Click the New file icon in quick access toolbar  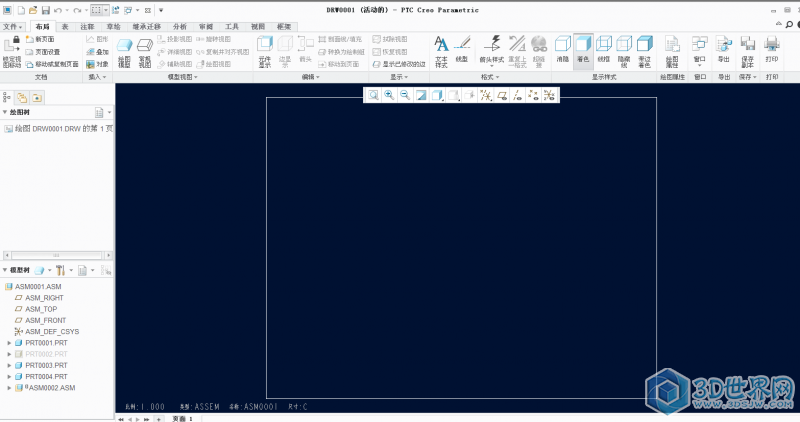click(x=21, y=10)
